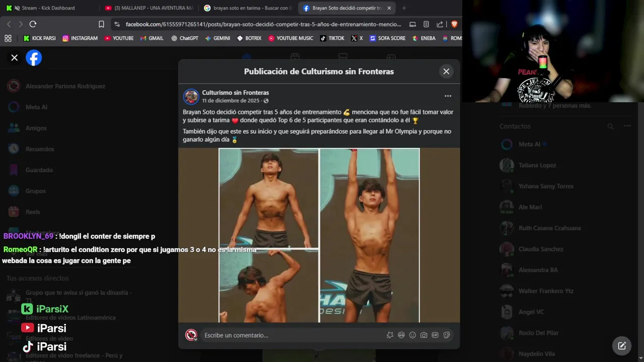This screenshot has height=362, width=644.
Task: Open the SOFA SCORE bookmark
Action: point(387,38)
